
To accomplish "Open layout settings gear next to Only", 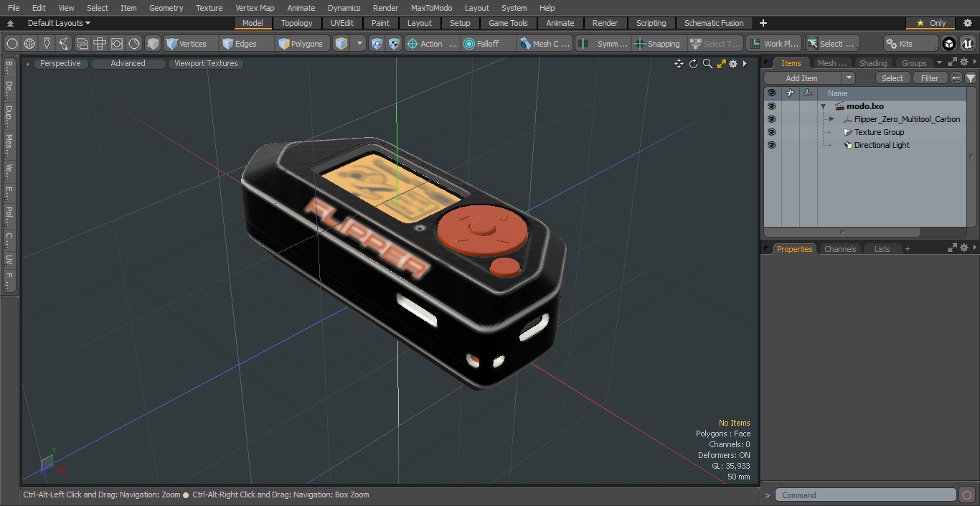I will point(967,23).
